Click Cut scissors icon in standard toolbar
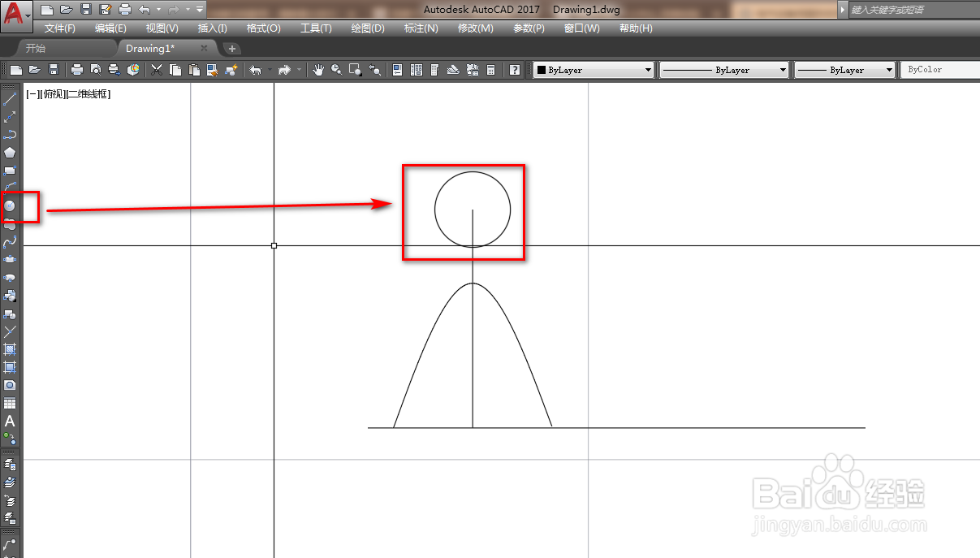 pyautogui.click(x=157, y=70)
